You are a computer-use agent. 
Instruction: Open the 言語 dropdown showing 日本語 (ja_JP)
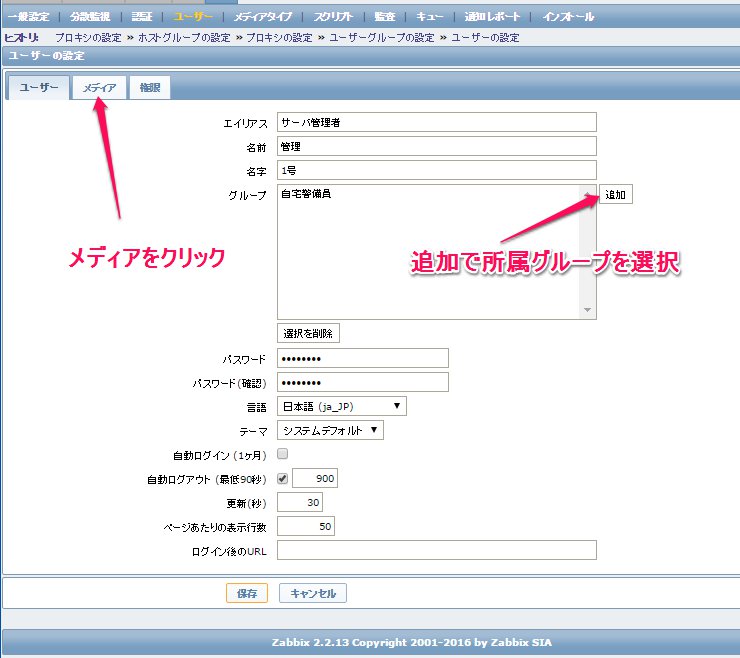[x=342, y=406]
